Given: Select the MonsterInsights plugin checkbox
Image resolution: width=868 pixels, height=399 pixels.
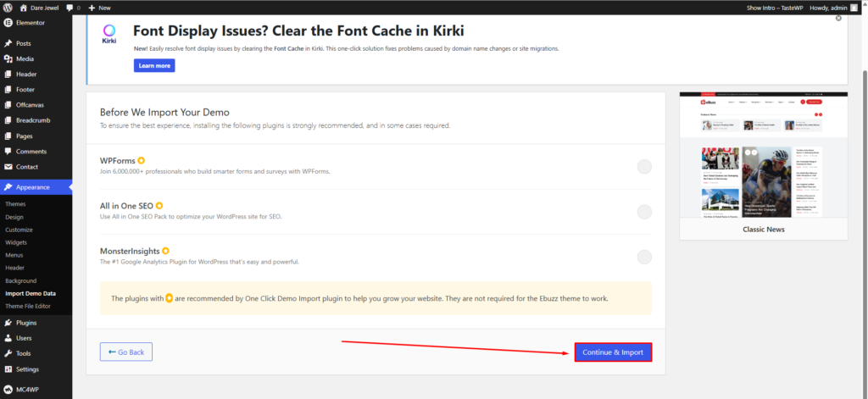Looking at the screenshot, I should coord(644,257).
